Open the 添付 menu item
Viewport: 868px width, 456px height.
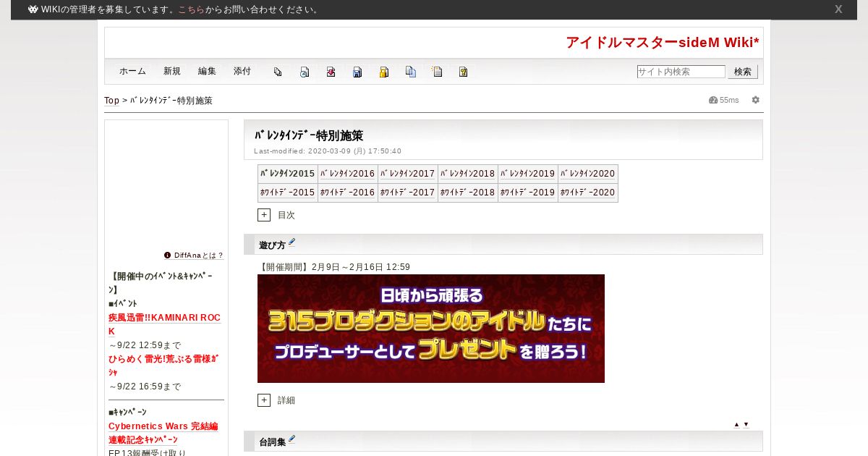[x=242, y=72]
